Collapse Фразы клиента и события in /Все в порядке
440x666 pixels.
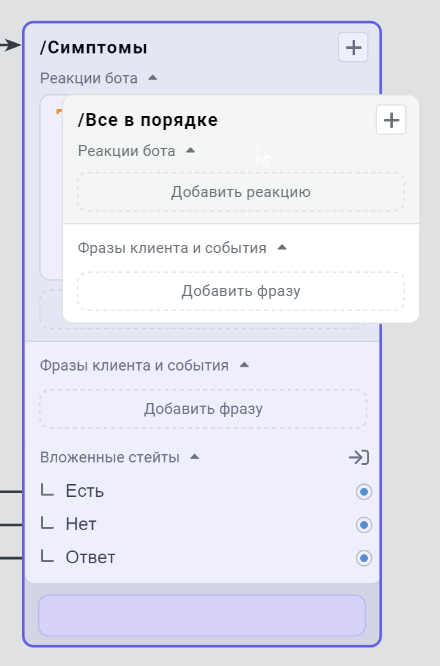pyautogui.click(x=282, y=248)
